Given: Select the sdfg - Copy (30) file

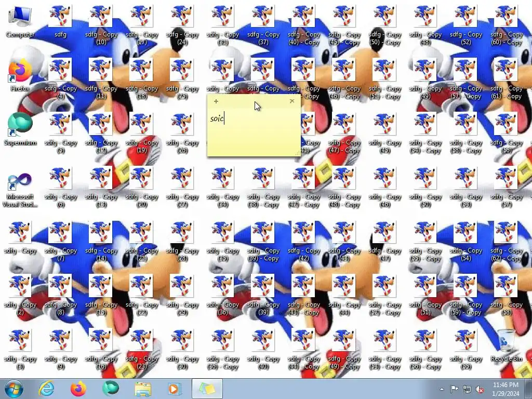Looking at the screenshot, I should click(x=182, y=350).
